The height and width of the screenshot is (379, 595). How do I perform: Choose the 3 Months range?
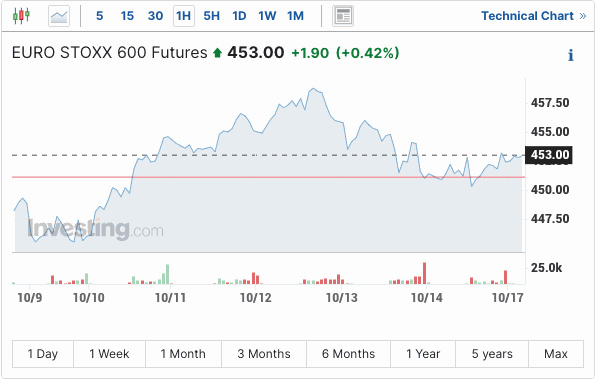[x=264, y=354]
